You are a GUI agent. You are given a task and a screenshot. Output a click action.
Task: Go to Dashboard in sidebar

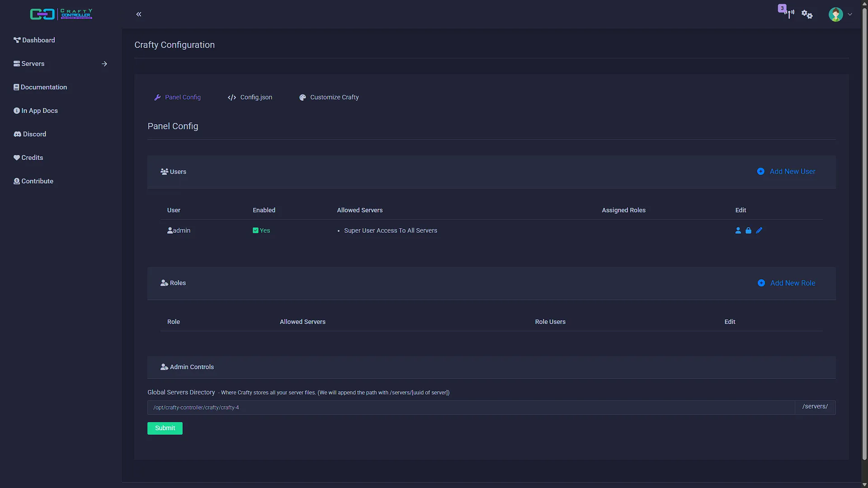pos(34,40)
